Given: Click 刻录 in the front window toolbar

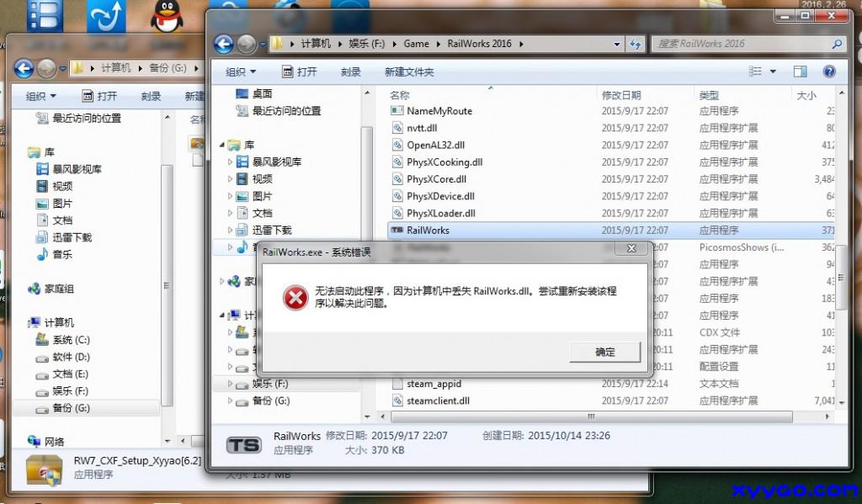Looking at the screenshot, I should (x=351, y=72).
